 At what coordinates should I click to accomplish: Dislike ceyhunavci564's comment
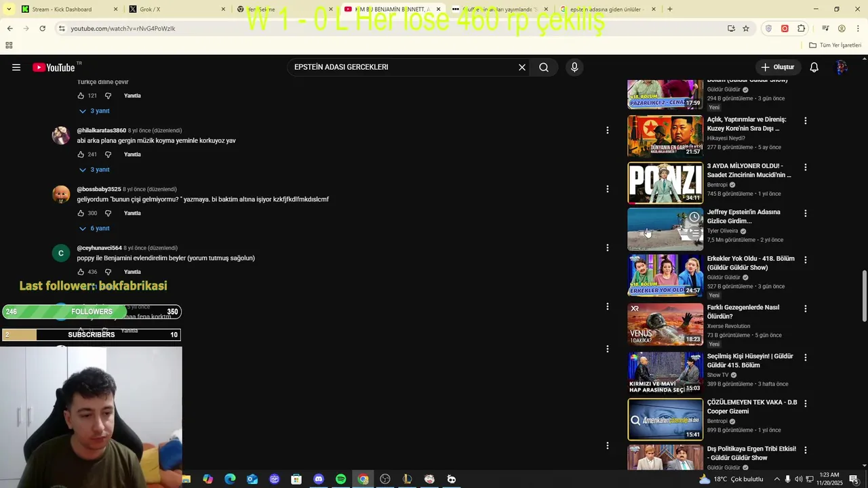click(x=108, y=272)
